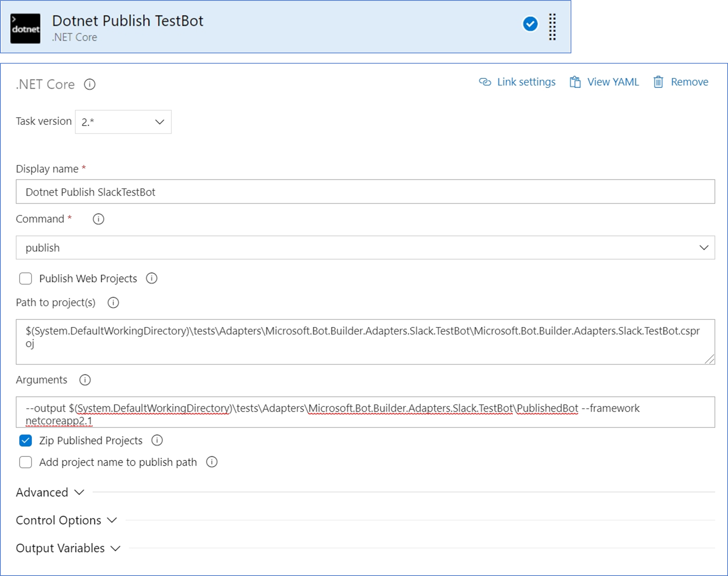728x576 pixels.
Task: Select the Dotnet Publish TestBot task header
Action: (286, 27)
